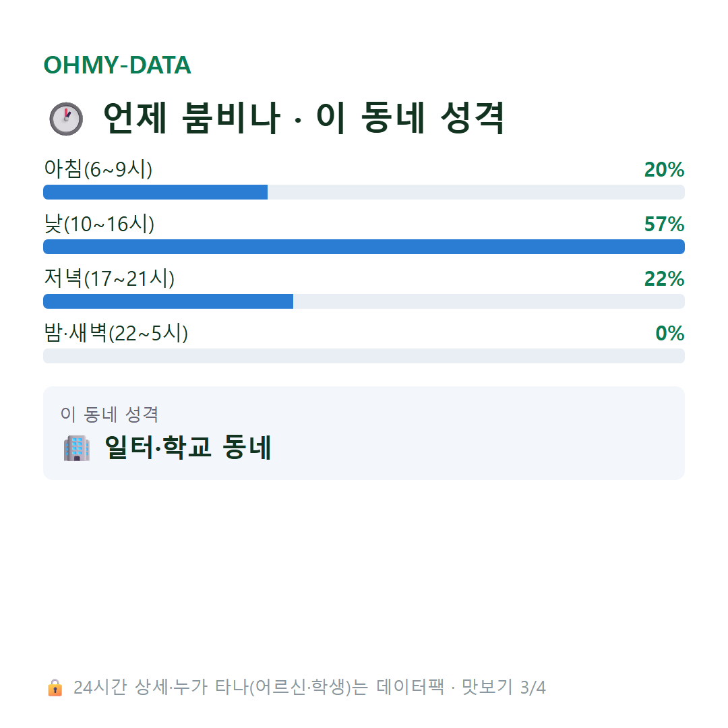Click the 0% value for 밤·새벽
The height and width of the screenshot is (728, 728).
point(669,334)
